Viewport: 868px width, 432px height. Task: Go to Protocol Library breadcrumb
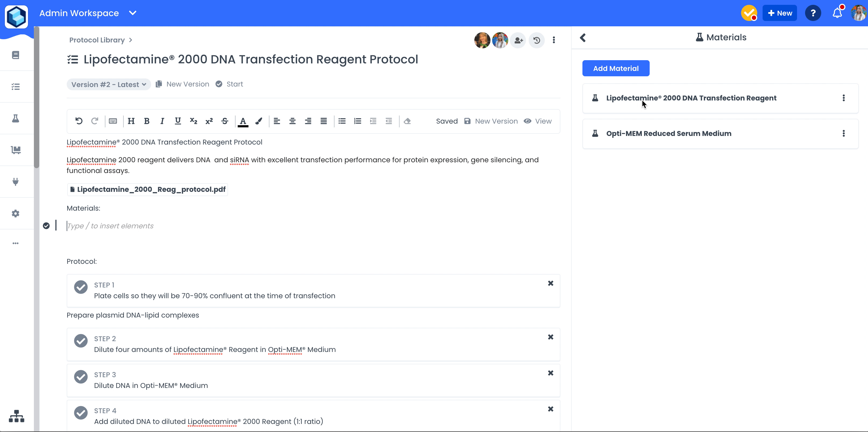click(x=97, y=40)
